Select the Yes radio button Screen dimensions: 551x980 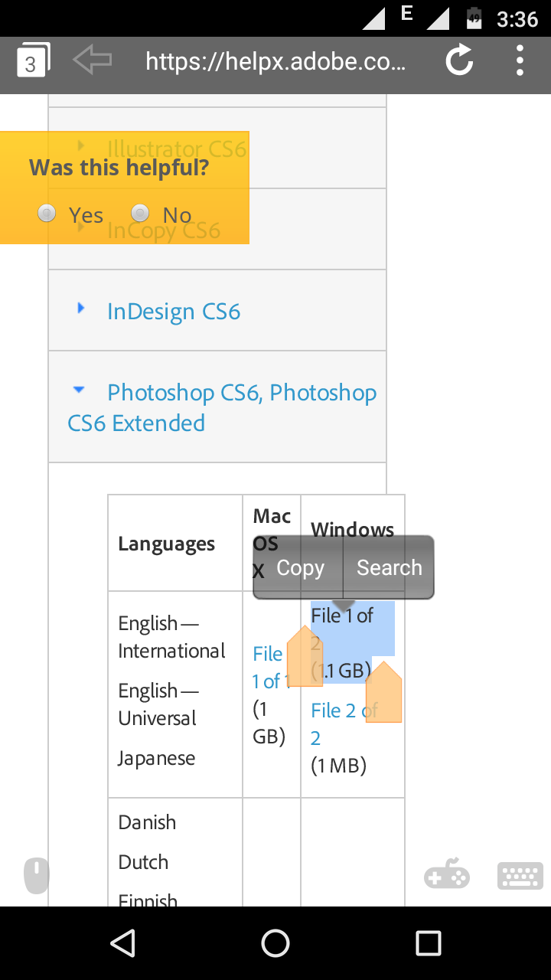[x=47, y=213]
